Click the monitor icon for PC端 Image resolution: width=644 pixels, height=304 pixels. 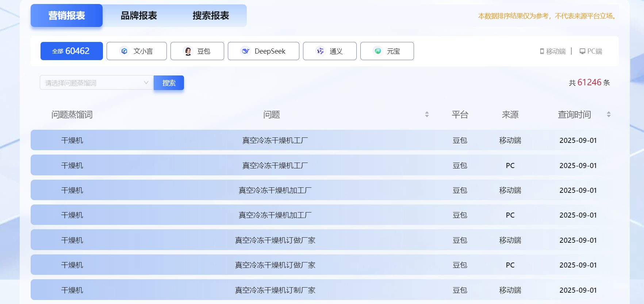click(582, 51)
